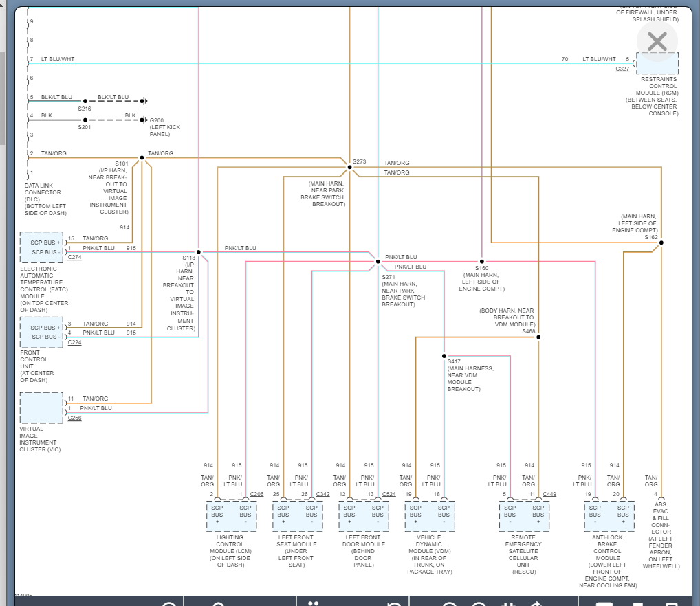Click connector label C342
Image resolution: width=700 pixels, height=606 pixels.
click(322, 494)
